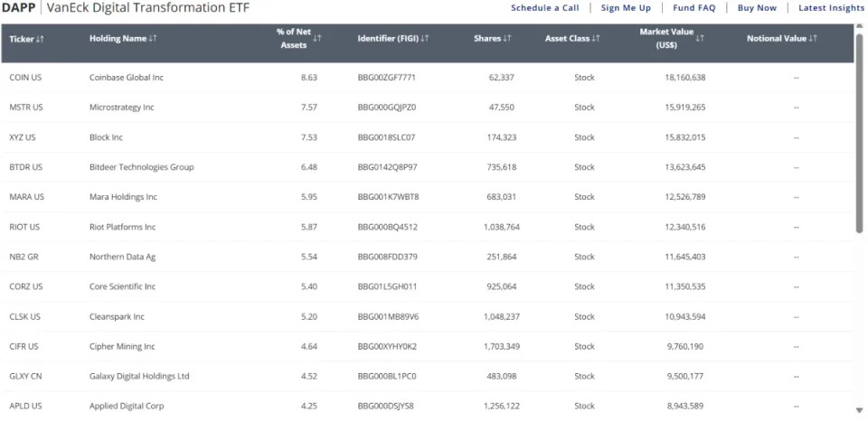868x421 pixels.
Task: Click Mara Holdings Inc holding name
Action: click(123, 197)
